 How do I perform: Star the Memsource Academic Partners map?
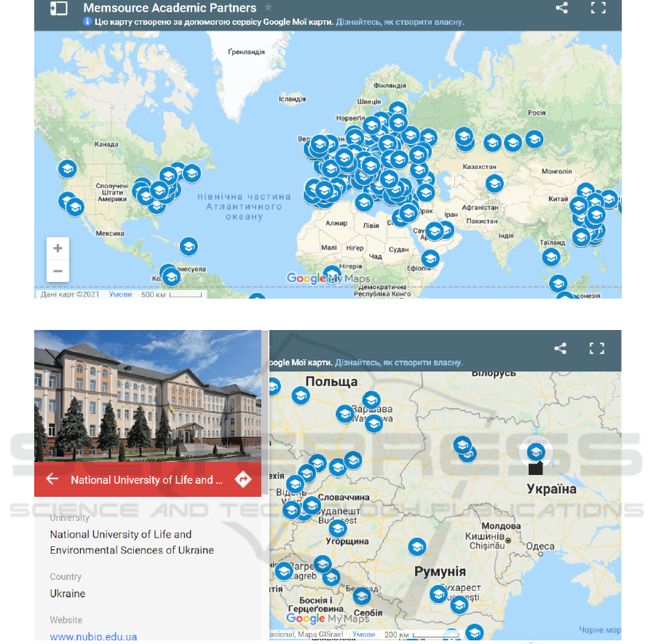(269, 7)
